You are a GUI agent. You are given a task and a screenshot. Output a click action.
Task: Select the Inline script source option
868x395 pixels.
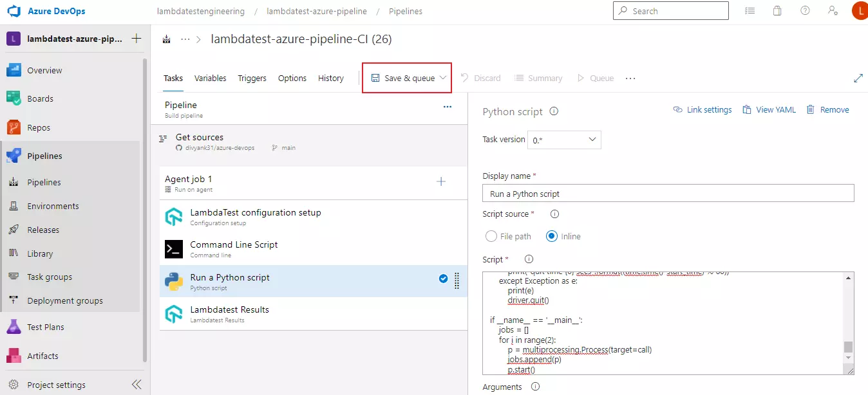click(x=551, y=236)
